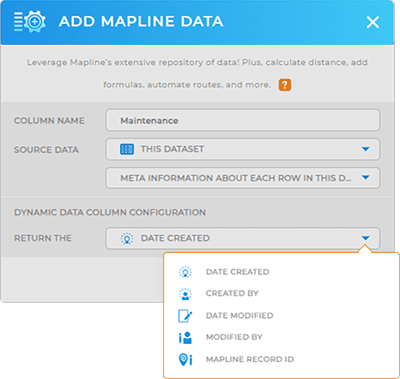Click the Column Name label

49,121
